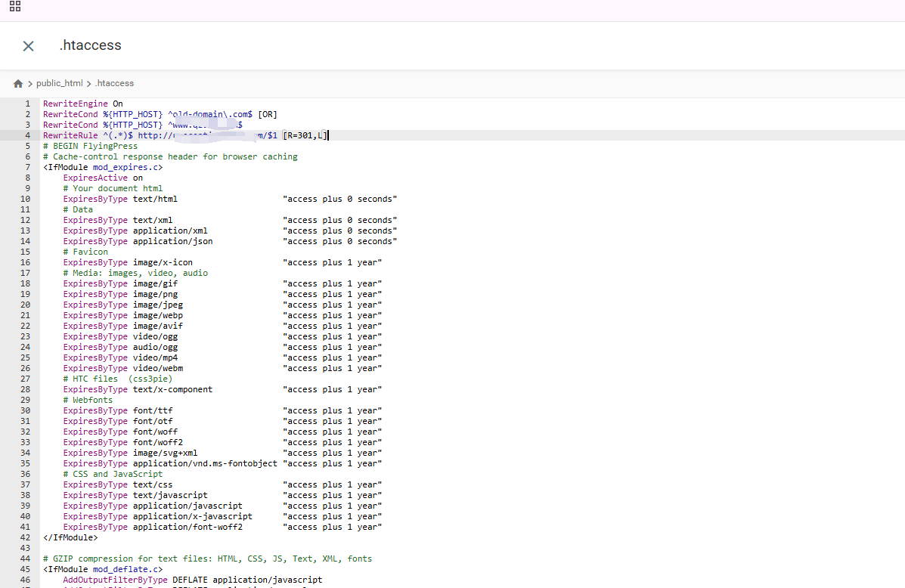Click the '# Your document html' comment

coord(113,188)
